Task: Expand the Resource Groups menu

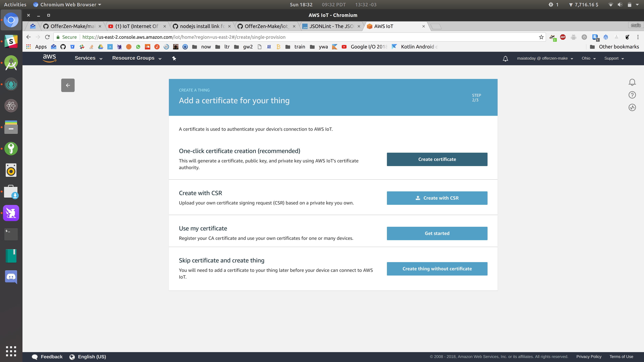Action: (x=137, y=58)
